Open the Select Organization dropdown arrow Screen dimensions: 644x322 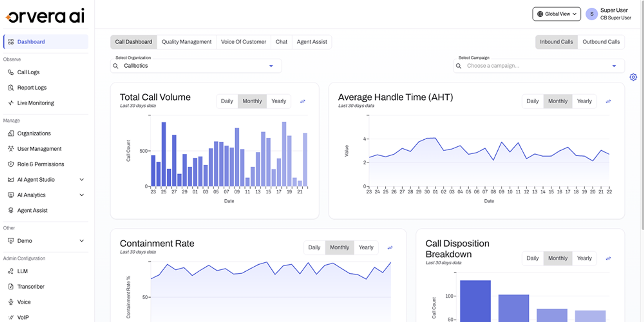(271, 66)
